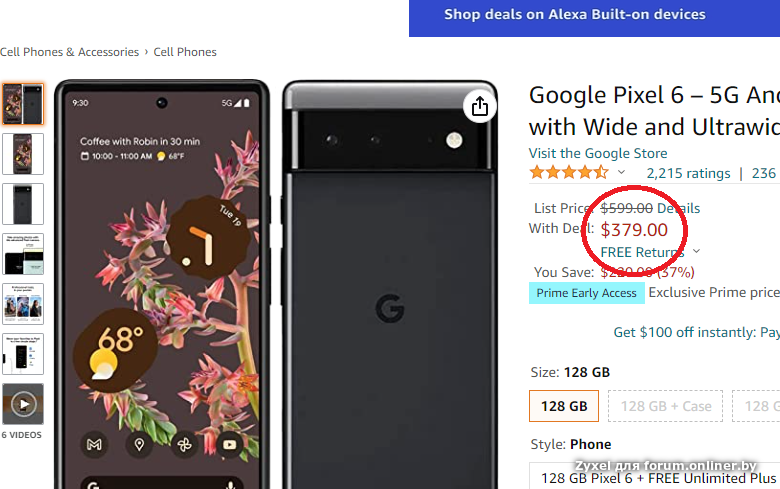Screen dimensions: 780x489
Task: Click the share icon on product image
Action: [x=480, y=106]
